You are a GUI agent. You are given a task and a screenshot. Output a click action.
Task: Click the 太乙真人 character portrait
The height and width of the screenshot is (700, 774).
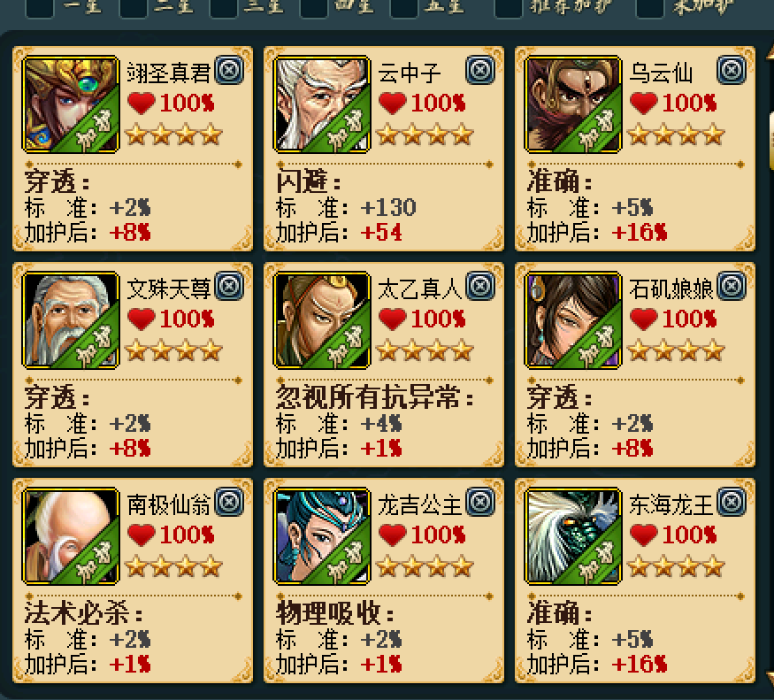(322, 320)
